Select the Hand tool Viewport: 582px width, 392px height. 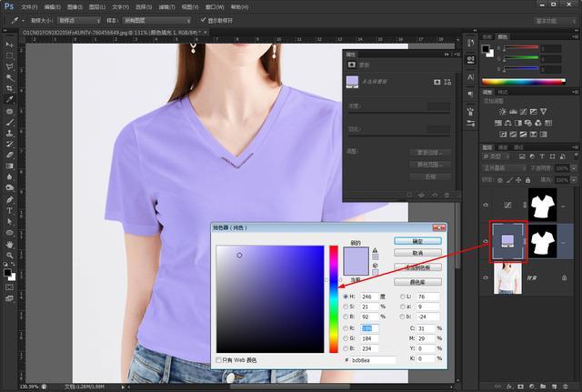[10, 245]
